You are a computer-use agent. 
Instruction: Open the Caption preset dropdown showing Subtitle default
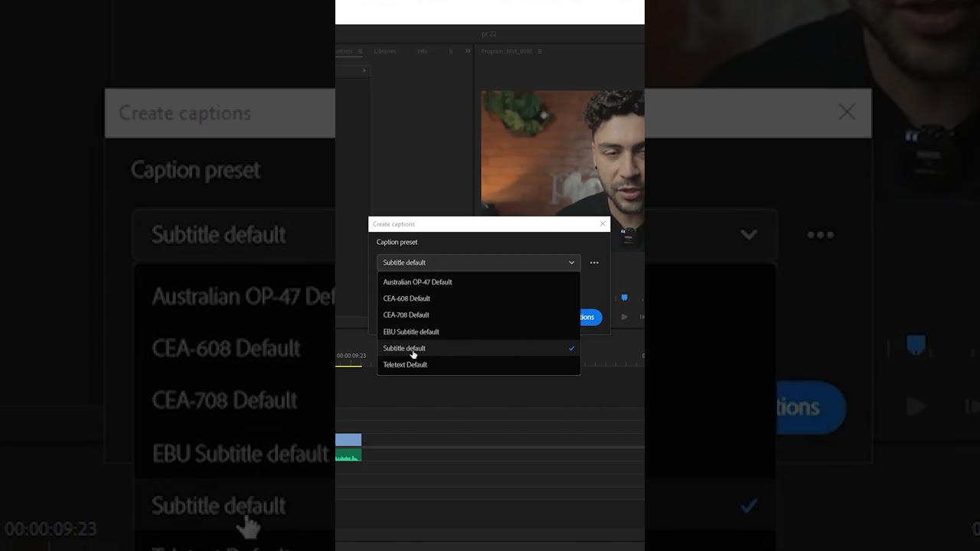tap(479, 262)
